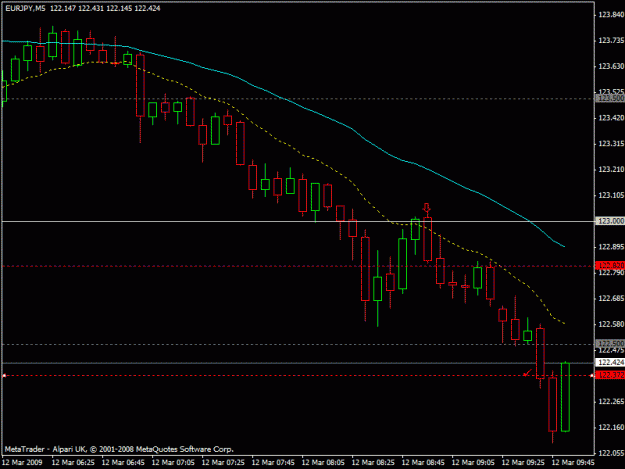The width and height of the screenshot is (625, 469).
Task: Select the 122.685 price scale label
Action: pyautogui.click(x=611, y=298)
